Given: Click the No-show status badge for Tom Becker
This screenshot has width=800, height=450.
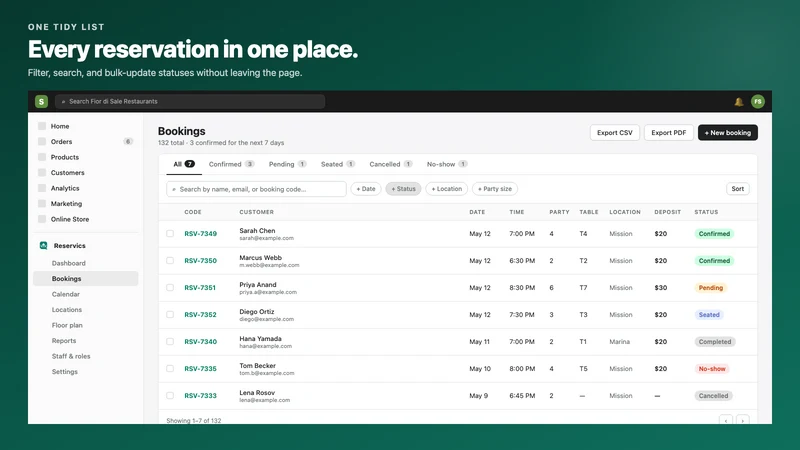Looking at the screenshot, I should coord(712,368).
